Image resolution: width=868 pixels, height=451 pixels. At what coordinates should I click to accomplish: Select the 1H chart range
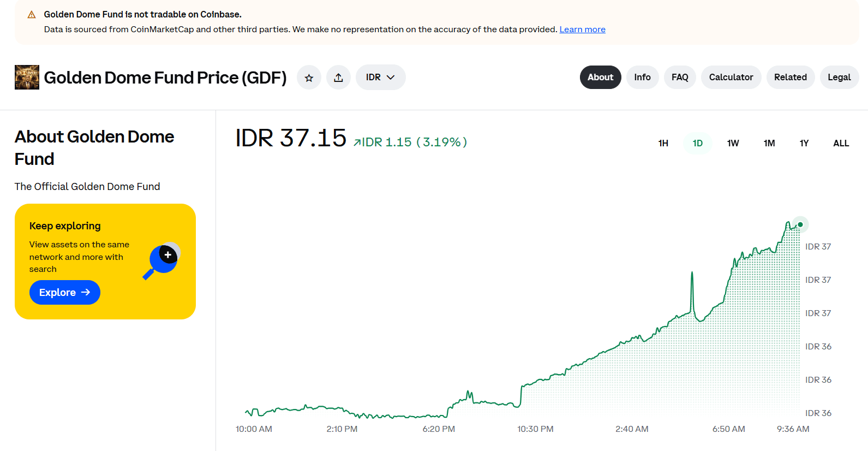coord(663,143)
